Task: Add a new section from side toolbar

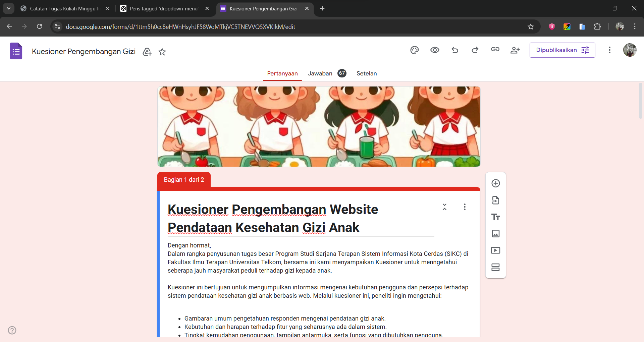Action: pyautogui.click(x=495, y=267)
